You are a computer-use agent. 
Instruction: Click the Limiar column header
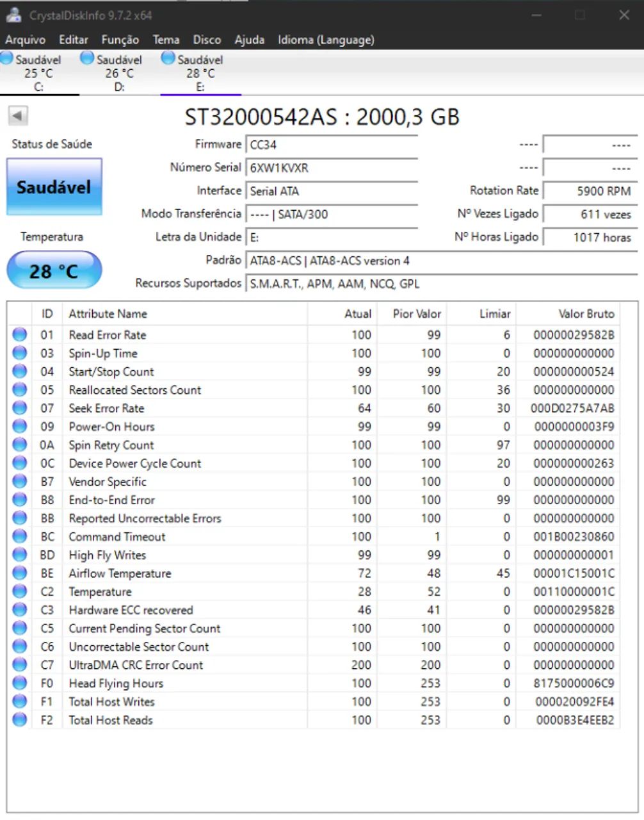(481, 313)
